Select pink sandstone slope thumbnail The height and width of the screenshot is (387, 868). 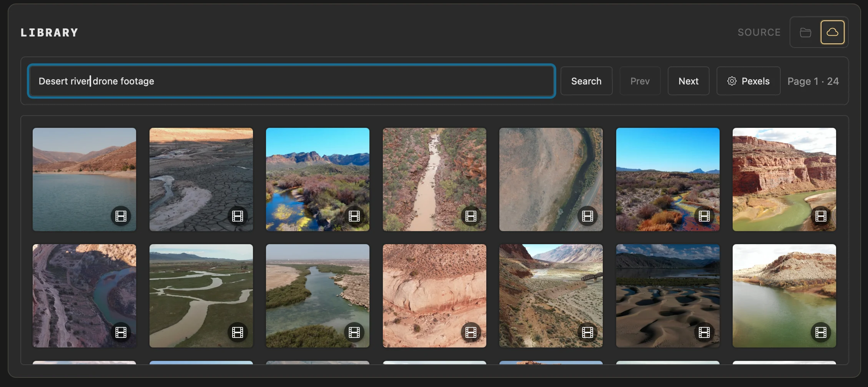click(434, 296)
